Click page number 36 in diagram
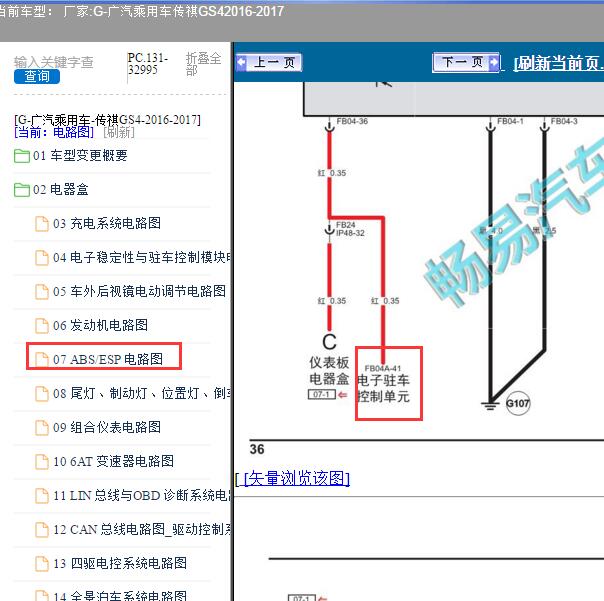Viewport: 604px width, 601px height. [x=257, y=449]
